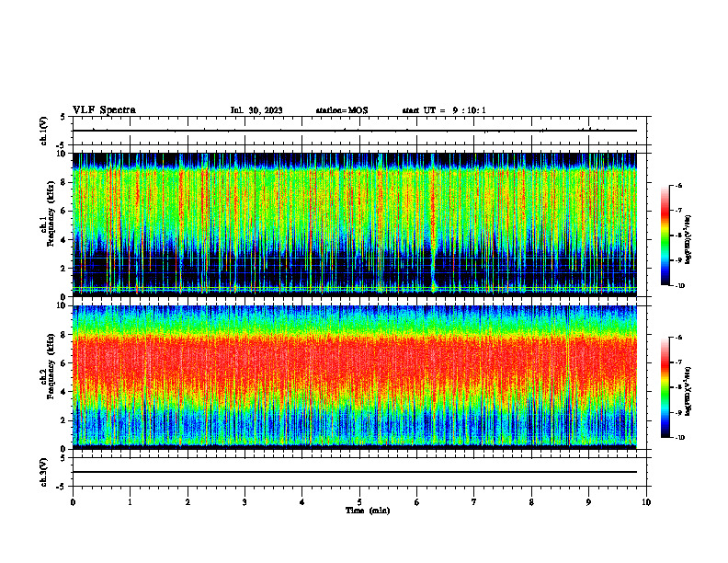Click the time axis tick label "10"
Screen dimensions: 728x563
(x=646, y=502)
